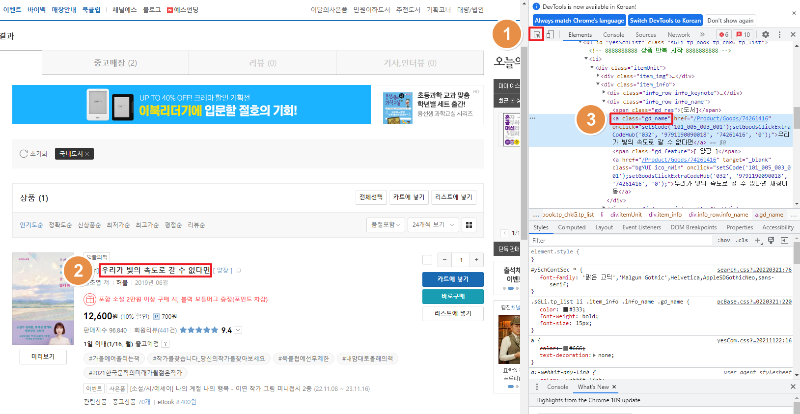Remove the 국내도서 filter chip
The height and width of the screenshot is (414, 800).
pos(87,154)
